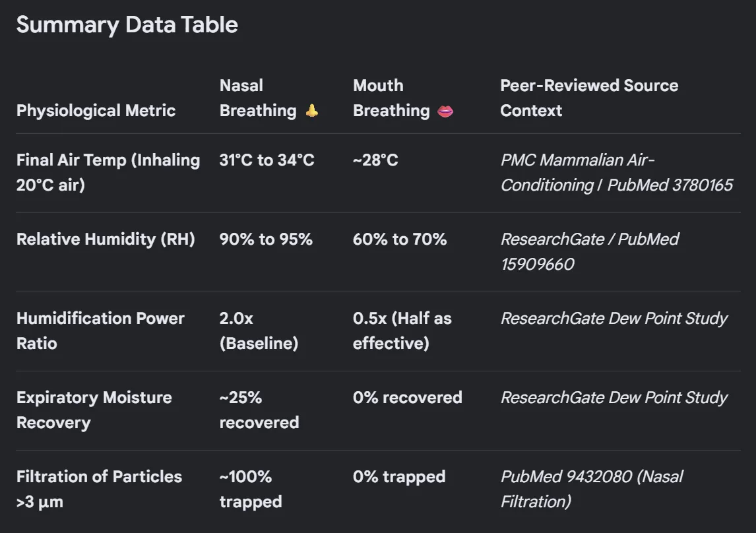Click the 60% to 70% cell
This screenshot has width=756, height=533.
pyautogui.click(x=400, y=239)
